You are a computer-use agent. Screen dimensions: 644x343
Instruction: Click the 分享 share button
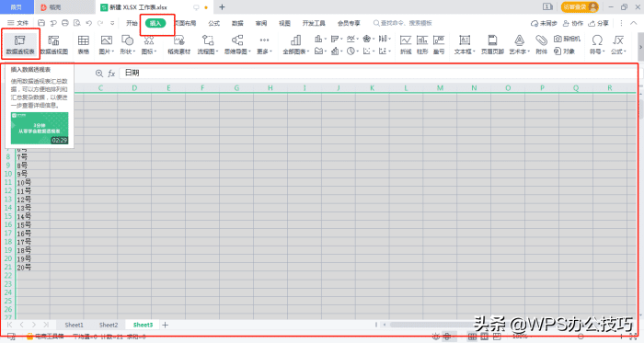pyautogui.click(x=598, y=23)
